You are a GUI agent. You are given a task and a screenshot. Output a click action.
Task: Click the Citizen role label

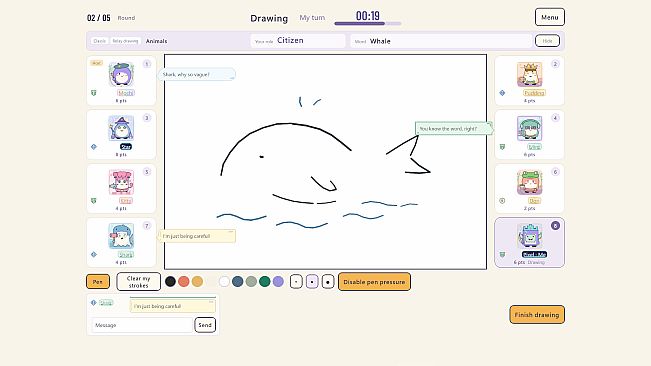[290, 40]
